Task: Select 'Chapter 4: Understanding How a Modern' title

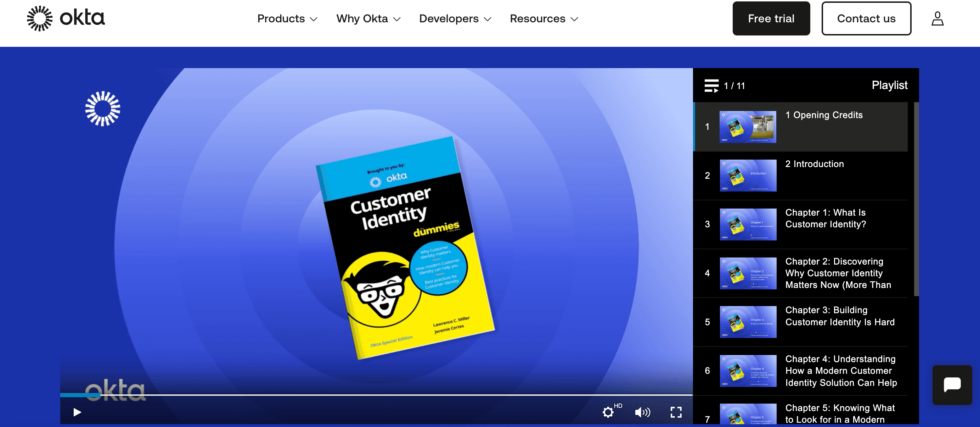Action: pyautogui.click(x=841, y=371)
